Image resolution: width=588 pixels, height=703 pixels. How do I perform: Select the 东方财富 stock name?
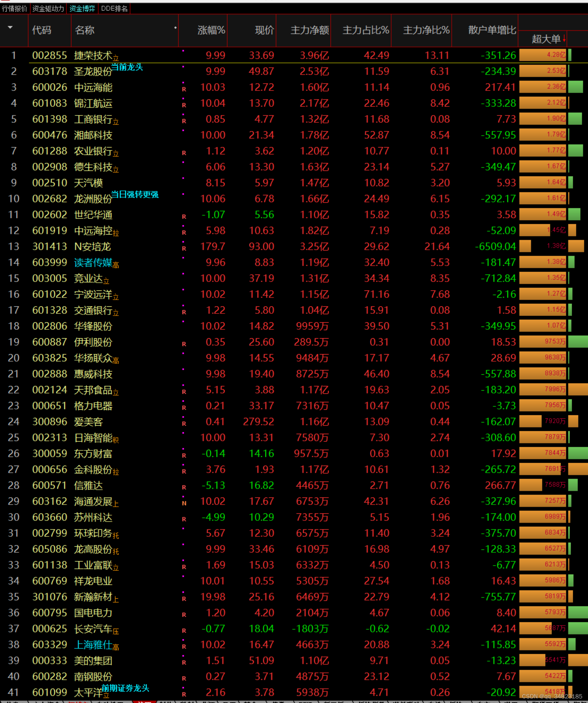(x=93, y=454)
